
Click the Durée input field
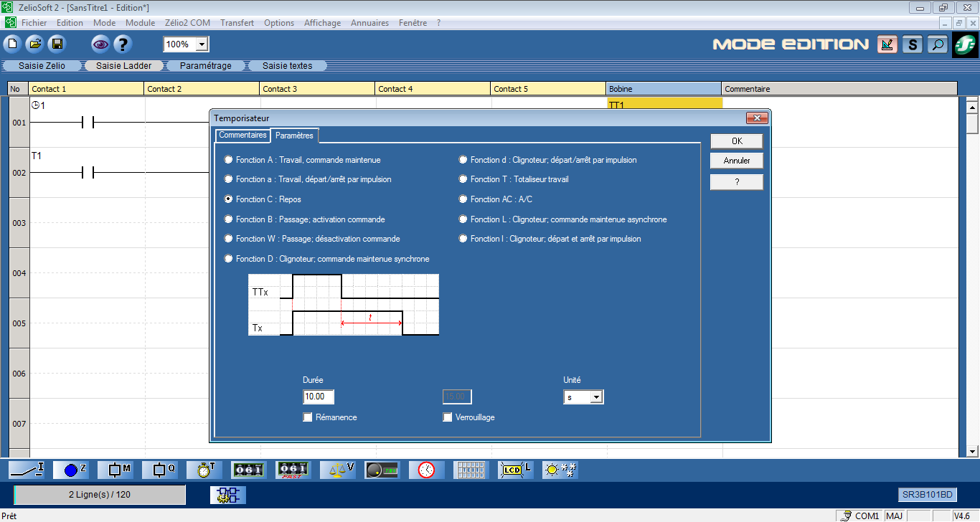pos(319,397)
